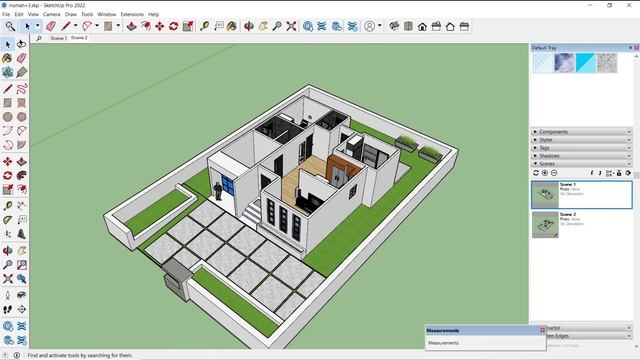The width and height of the screenshot is (640, 360).
Task: Open the Window menu
Action: [x=107, y=14]
